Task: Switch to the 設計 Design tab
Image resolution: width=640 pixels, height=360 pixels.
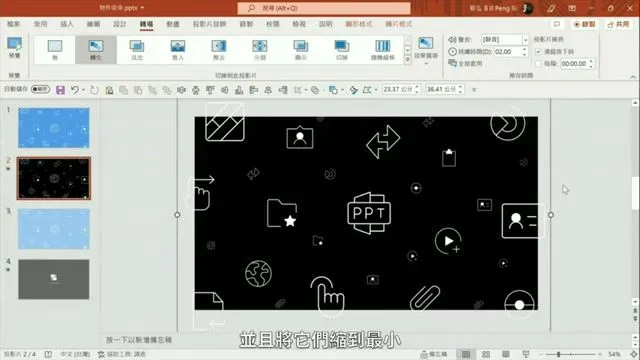Action: tap(120, 24)
